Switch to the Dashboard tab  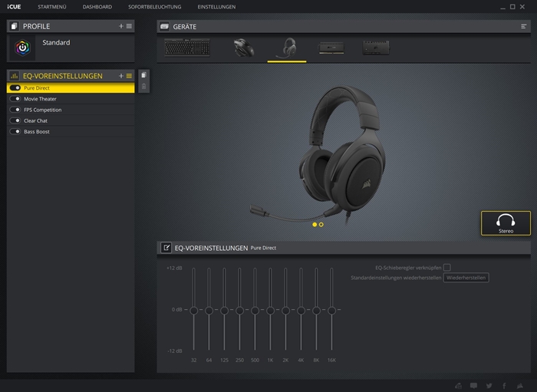click(x=97, y=7)
